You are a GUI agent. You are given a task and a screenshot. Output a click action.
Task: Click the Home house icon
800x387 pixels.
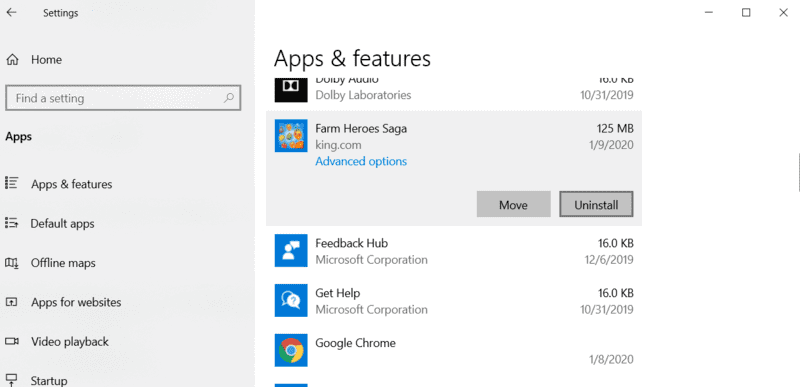coord(12,60)
